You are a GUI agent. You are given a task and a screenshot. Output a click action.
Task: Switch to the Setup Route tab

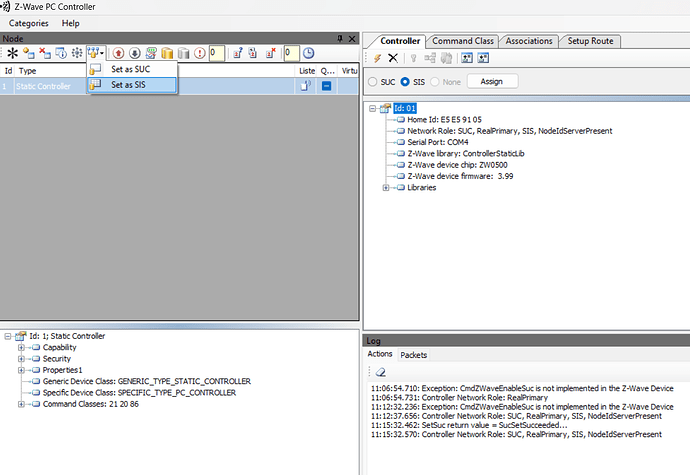pyautogui.click(x=590, y=41)
